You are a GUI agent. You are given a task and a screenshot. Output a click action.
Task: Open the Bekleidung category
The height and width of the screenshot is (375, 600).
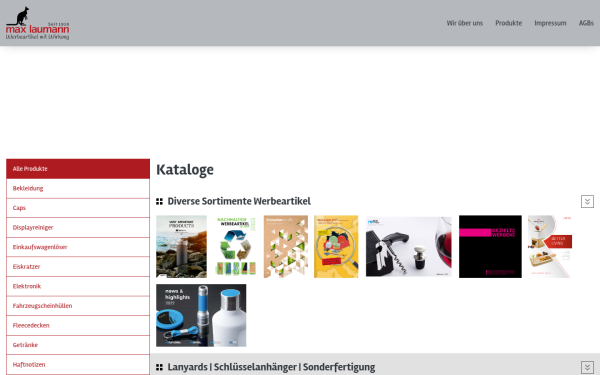[x=78, y=188]
